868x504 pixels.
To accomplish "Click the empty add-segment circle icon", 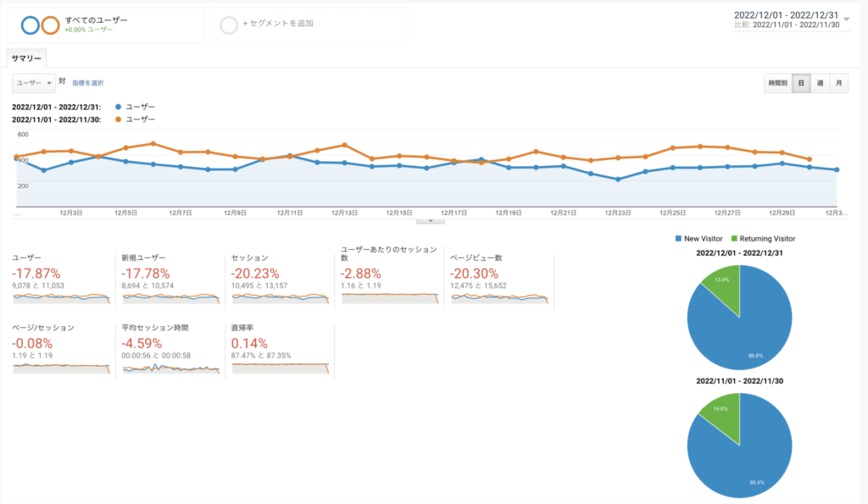I will point(228,25).
